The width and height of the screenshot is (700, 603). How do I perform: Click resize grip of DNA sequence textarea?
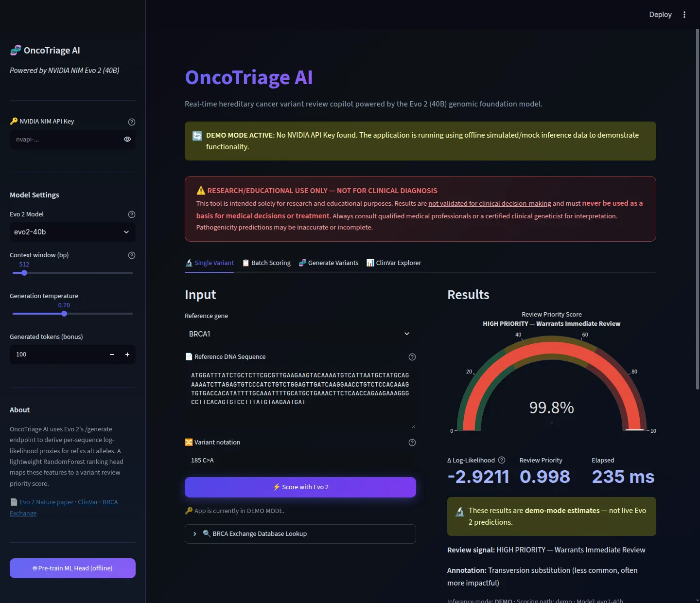413,426
